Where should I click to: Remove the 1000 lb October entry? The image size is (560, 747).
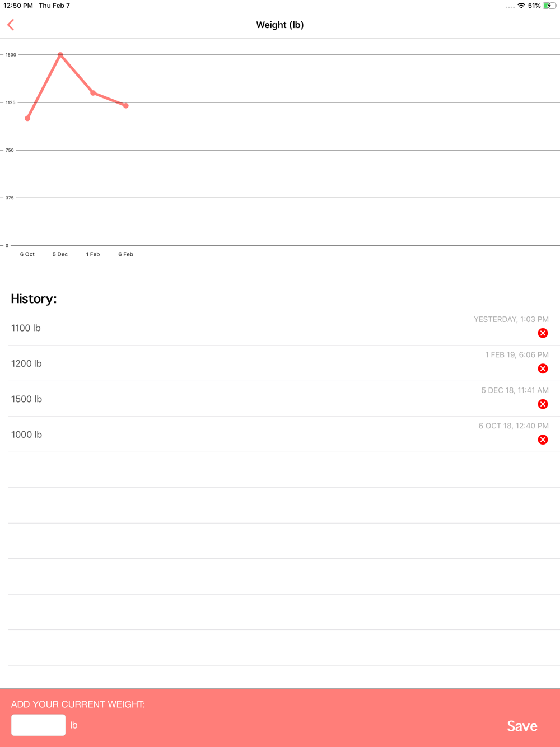(x=543, y=440)
